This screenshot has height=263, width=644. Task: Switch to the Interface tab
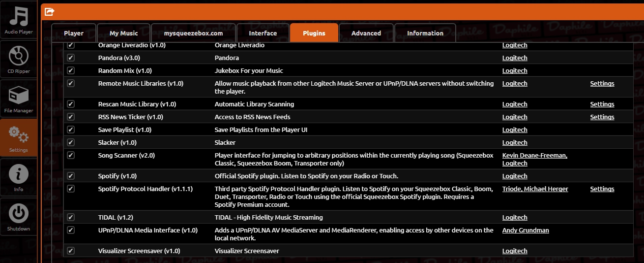(x=263, y=33)
